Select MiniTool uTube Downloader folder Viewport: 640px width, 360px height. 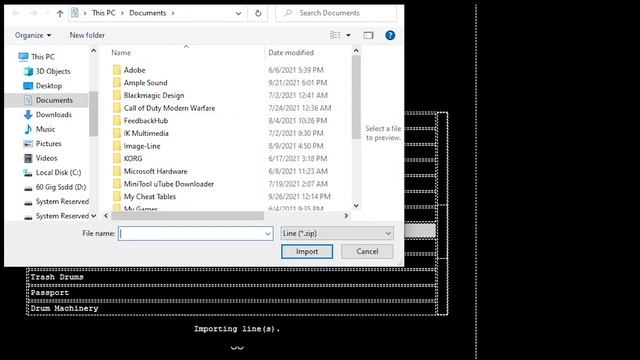pyautogui.click(x=169, y=184)
